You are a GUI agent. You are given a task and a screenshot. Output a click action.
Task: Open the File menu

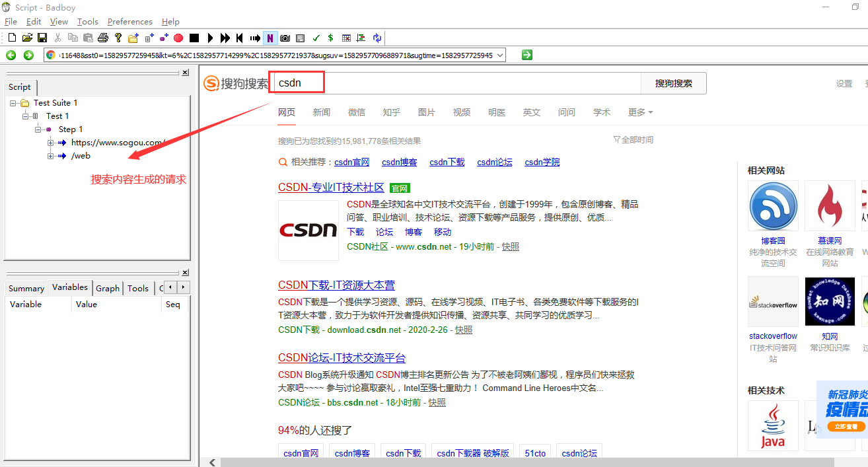pos(11,22)
